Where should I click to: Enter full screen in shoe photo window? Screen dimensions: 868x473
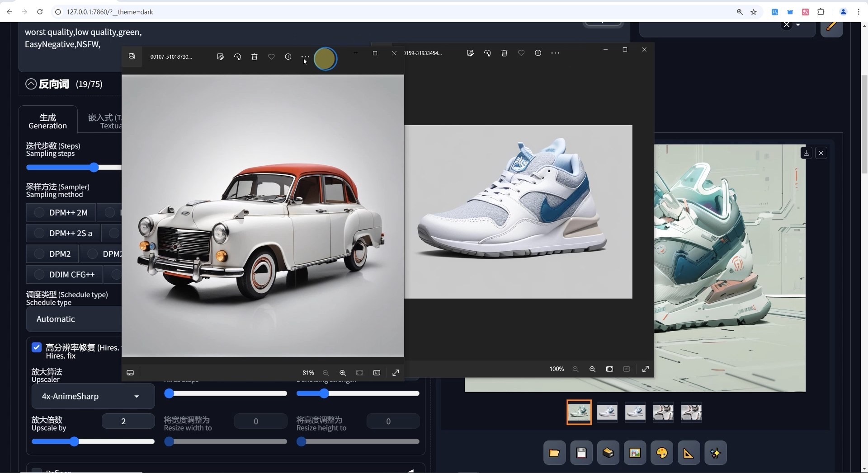[646, 369]
